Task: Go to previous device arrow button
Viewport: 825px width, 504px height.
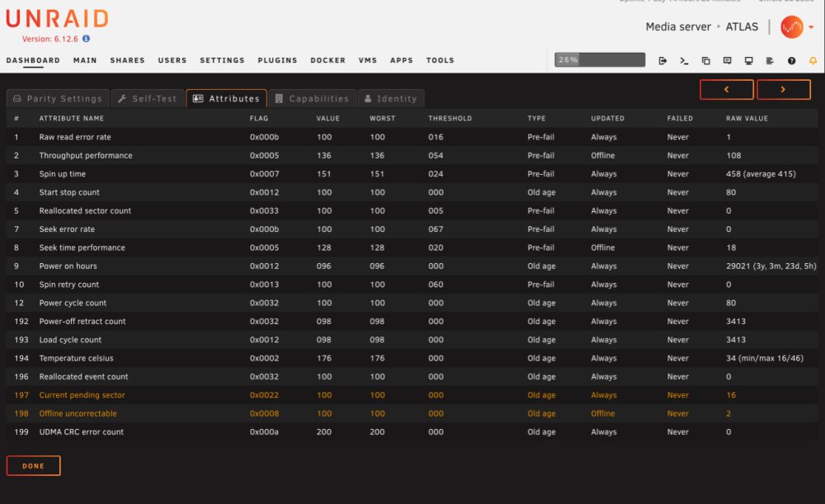Action: pyautogui.click(x=727, y=89)
